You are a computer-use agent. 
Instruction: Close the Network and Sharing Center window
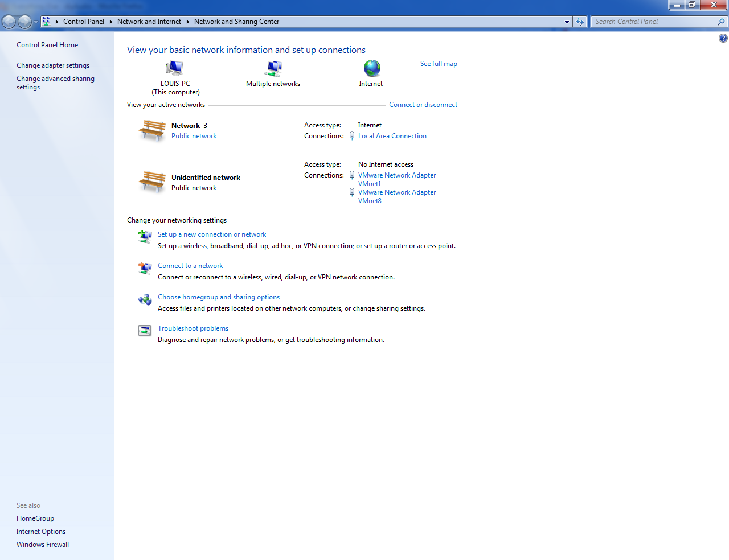coord(714,5)
